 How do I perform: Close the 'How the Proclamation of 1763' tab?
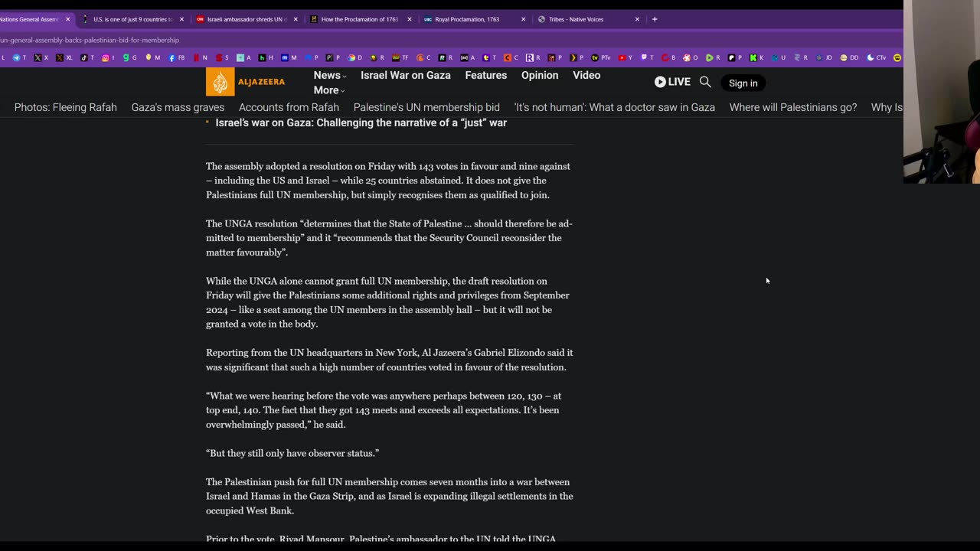tap(410, 19)
